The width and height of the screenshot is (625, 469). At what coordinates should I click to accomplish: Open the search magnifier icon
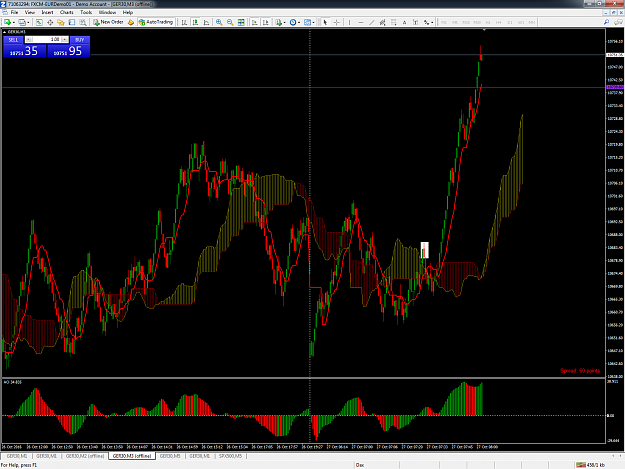[x=606, y=22]
